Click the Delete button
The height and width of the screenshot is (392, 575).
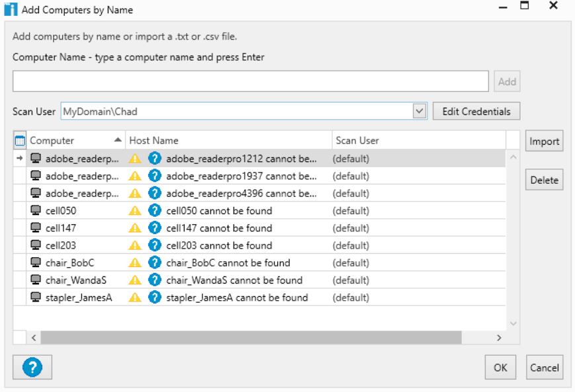[544, 180]
